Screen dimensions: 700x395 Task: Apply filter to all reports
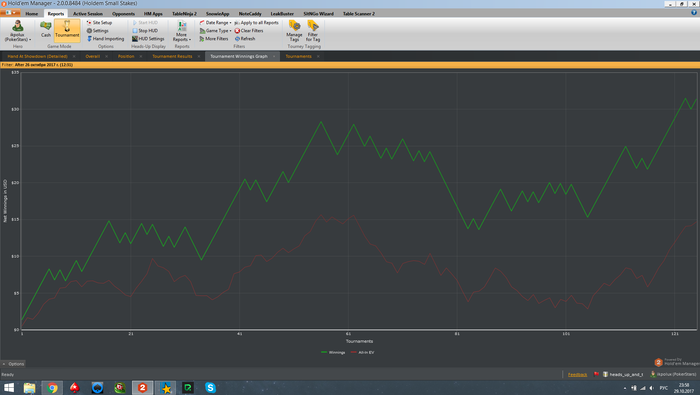pos(256,22)
